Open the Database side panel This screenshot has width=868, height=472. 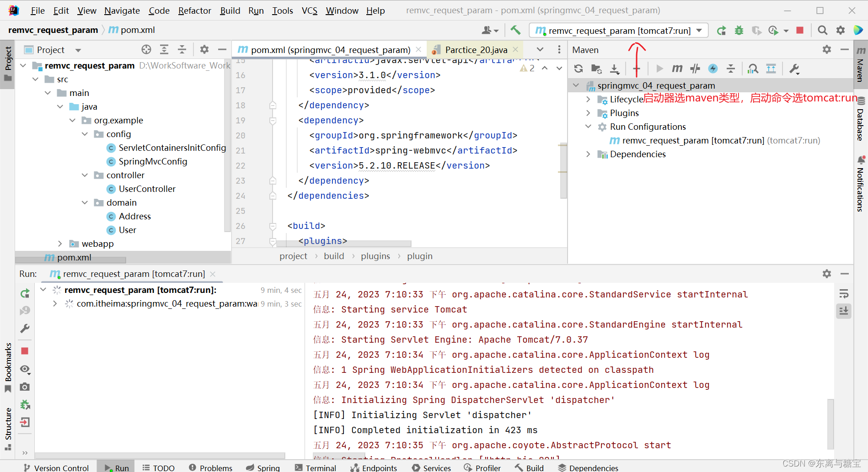(861, 119)
